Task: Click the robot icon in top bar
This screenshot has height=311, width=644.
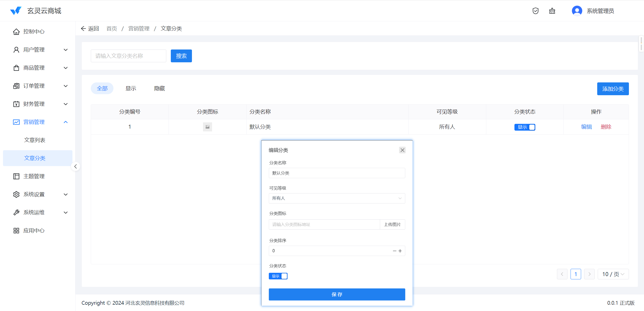Action: pos(552,11)
